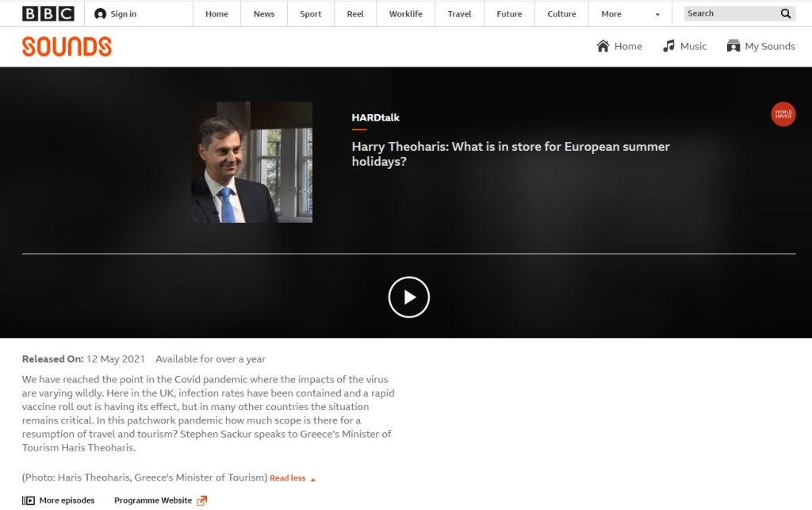Click the World Service red badge
Viewport: 812px width, 510px height.
783,114
